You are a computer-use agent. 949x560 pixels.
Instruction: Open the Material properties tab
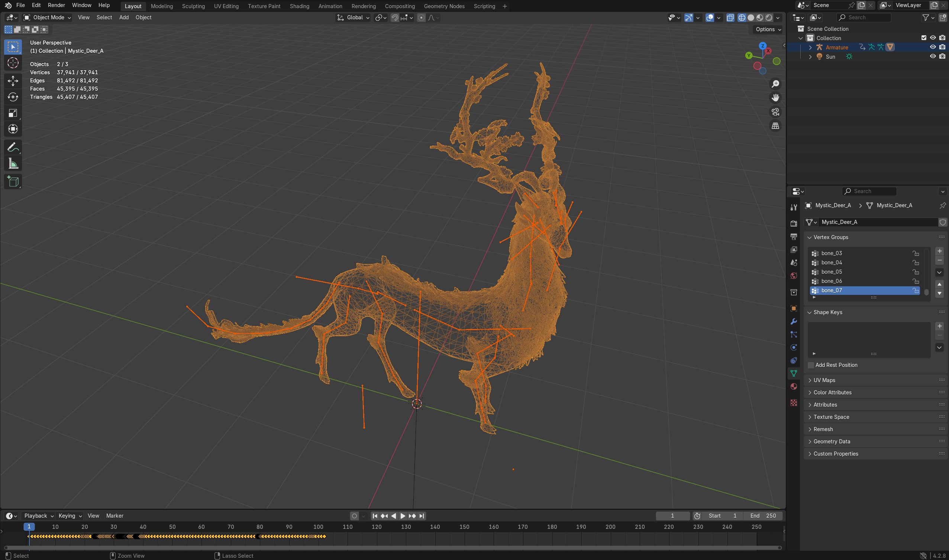(793, 387)
